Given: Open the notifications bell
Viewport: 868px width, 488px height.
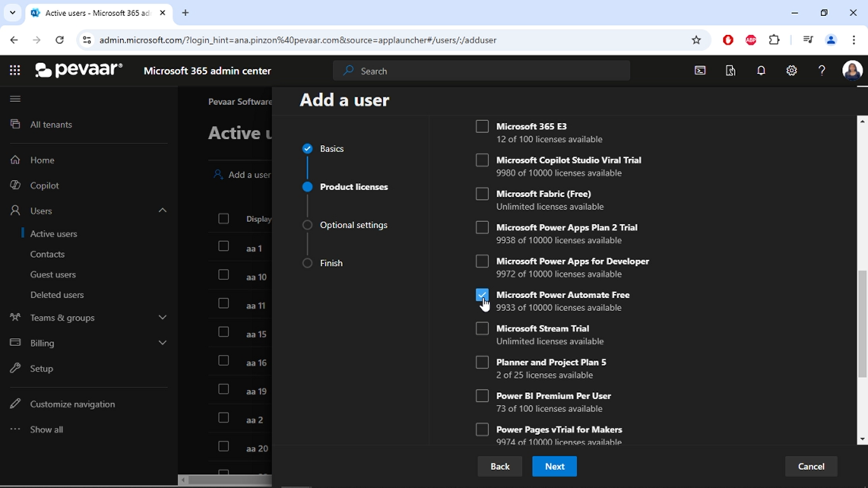Looking at the screenshot, I should [761, 71].
